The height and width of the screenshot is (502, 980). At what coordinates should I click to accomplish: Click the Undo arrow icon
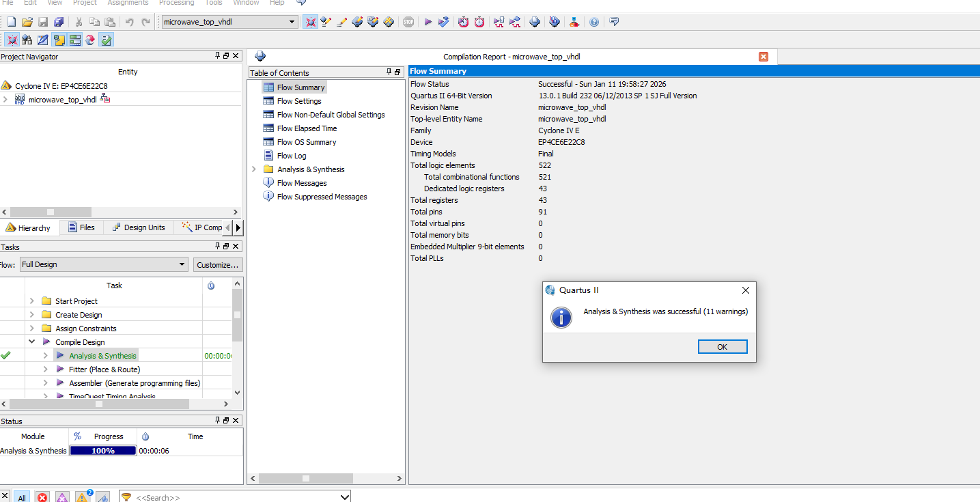coord(130,22)
